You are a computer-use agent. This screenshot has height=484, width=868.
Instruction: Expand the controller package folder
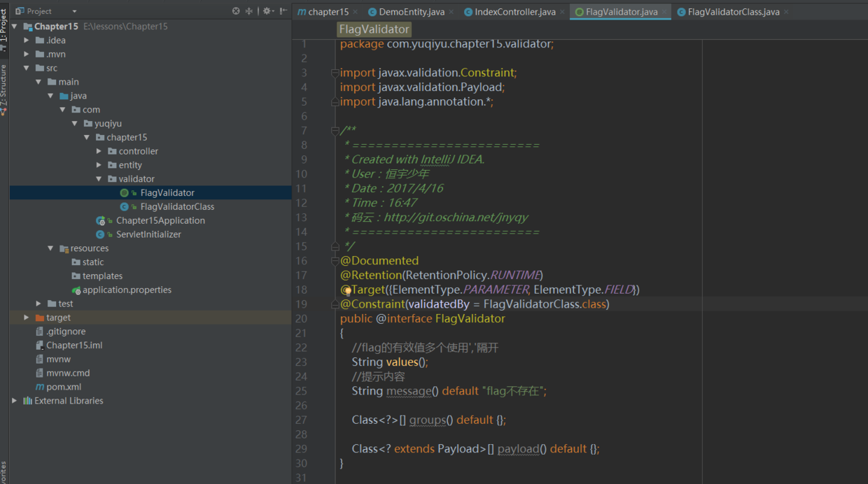99,151
